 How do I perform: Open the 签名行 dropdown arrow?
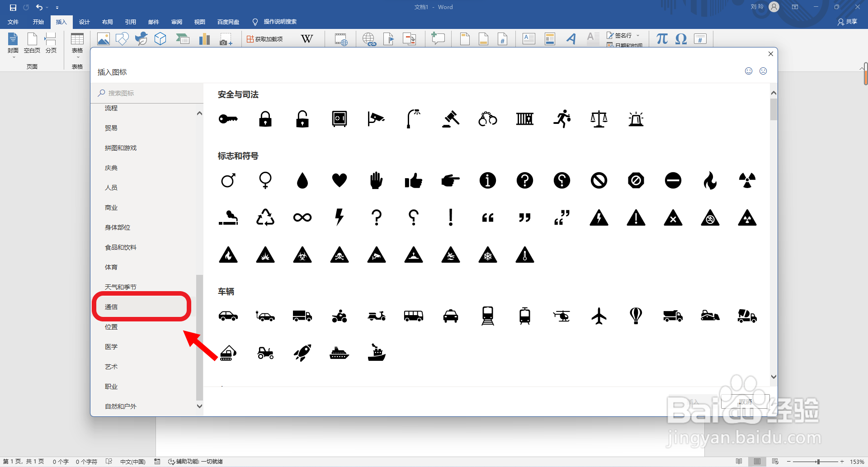point(638,35)
